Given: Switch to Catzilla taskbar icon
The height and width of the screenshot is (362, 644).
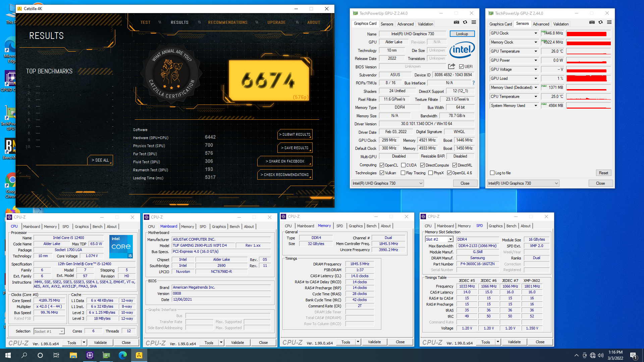Looking at the screenshot, I should pyautogui.click(x=139, y=355).
